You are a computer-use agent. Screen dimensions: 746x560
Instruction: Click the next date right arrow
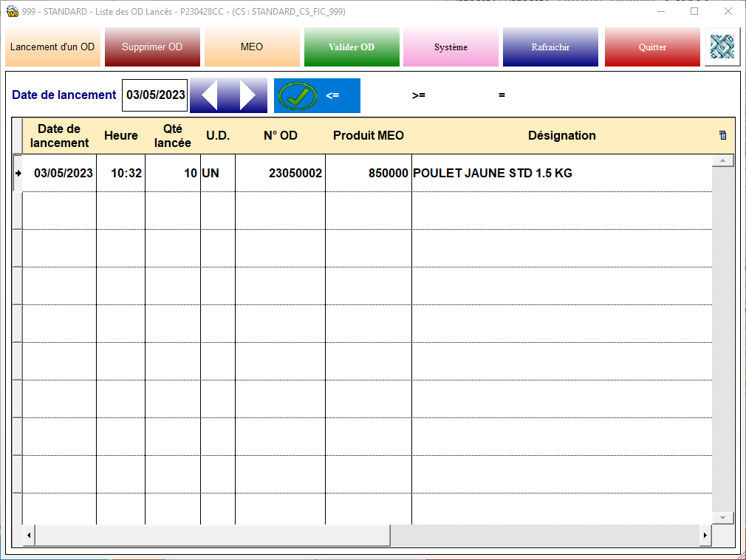[248, 95]
